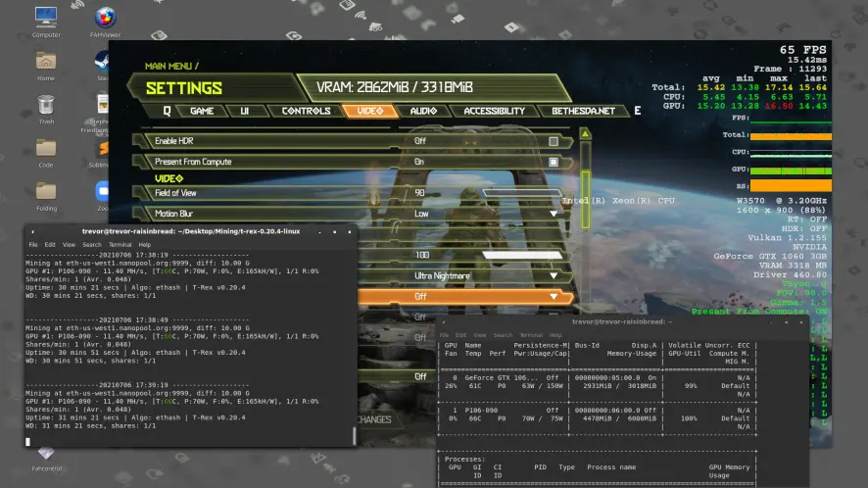The width and height of the screenshot is (868, 488).
Task: Select the VIDEO settings tab
Action: [x=369, y=111]
